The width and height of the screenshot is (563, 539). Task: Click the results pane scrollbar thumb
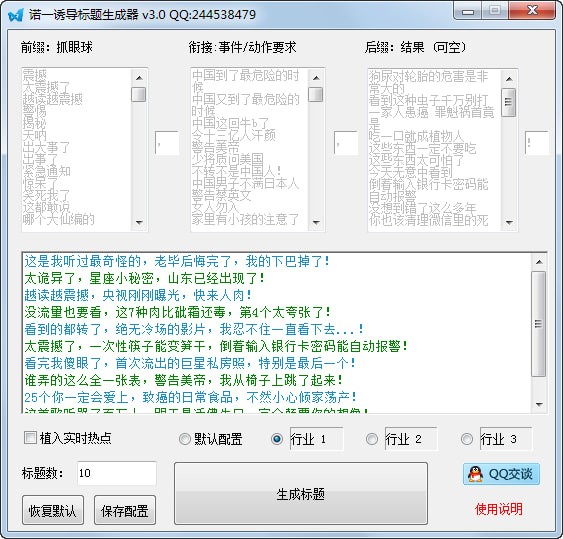pos(539,324)
